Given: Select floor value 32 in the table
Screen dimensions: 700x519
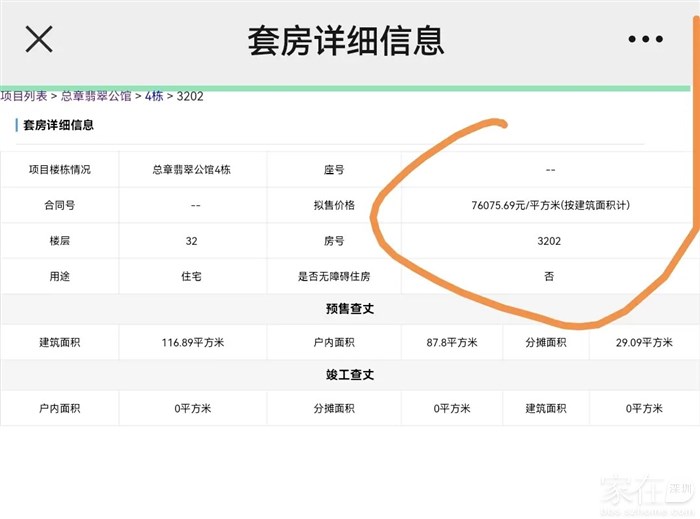Looking at the screenshot, I should point(191,241).
